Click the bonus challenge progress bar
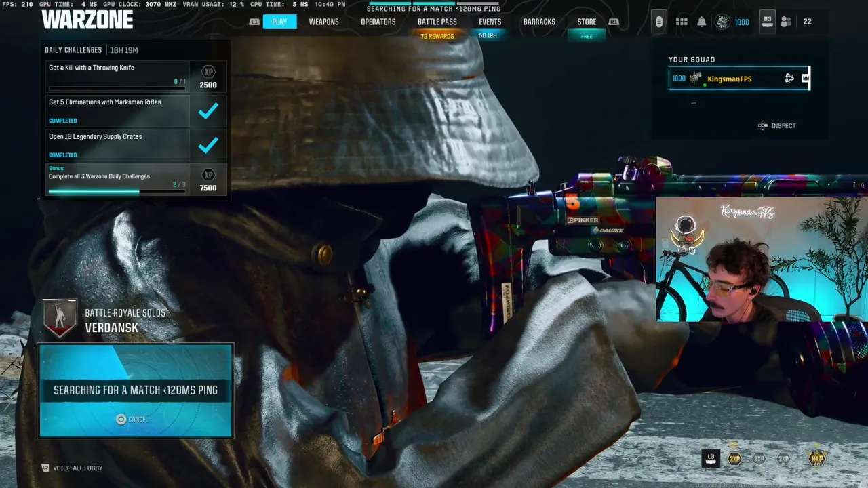 click(117, 192)
